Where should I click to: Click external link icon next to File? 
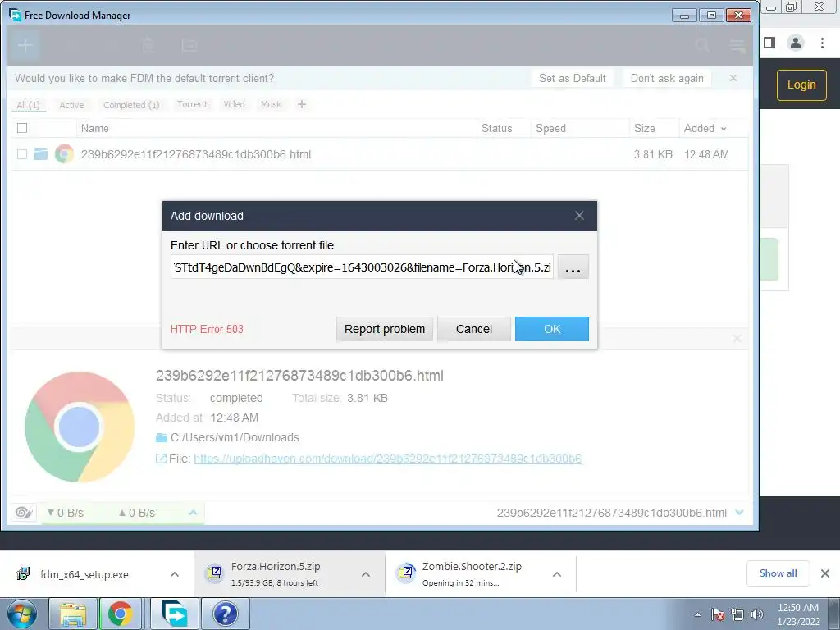[x=161, y=459]
